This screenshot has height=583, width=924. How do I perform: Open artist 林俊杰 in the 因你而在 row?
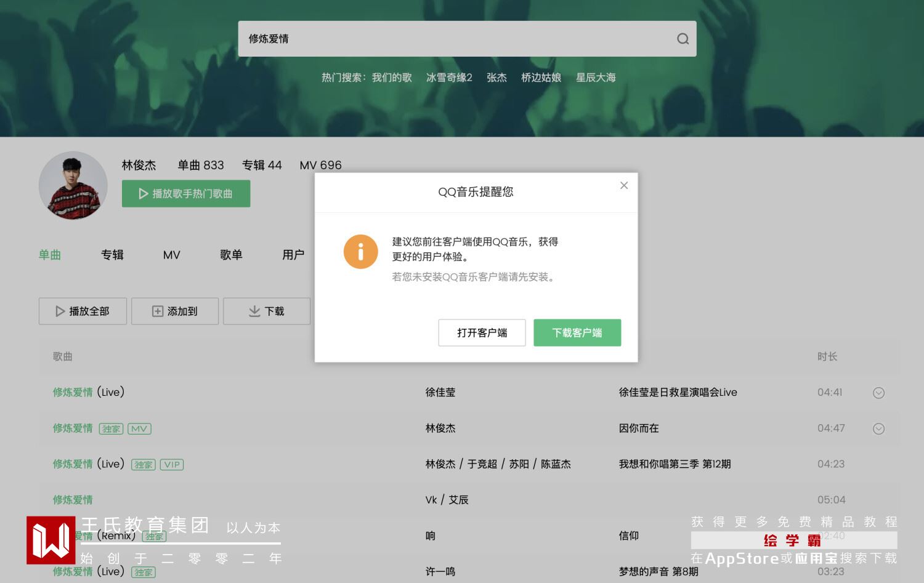pos(440,428)
